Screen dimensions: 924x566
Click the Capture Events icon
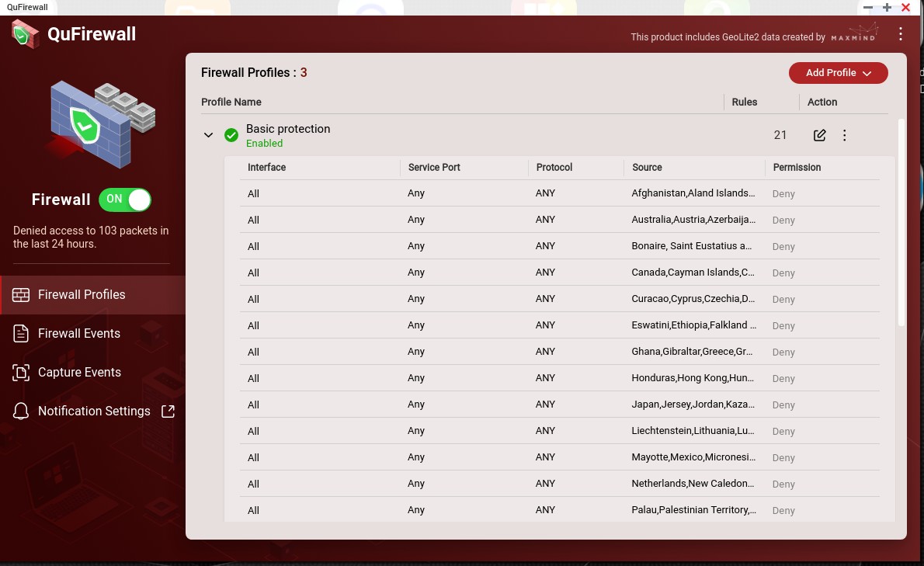pyautogui.click(x=21, y=373)
